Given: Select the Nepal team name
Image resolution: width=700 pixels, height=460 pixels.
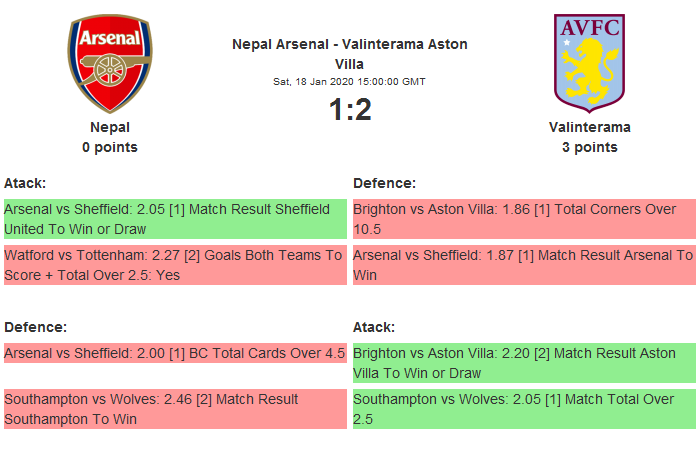Looking at the screenshot, I should point(110,127).
